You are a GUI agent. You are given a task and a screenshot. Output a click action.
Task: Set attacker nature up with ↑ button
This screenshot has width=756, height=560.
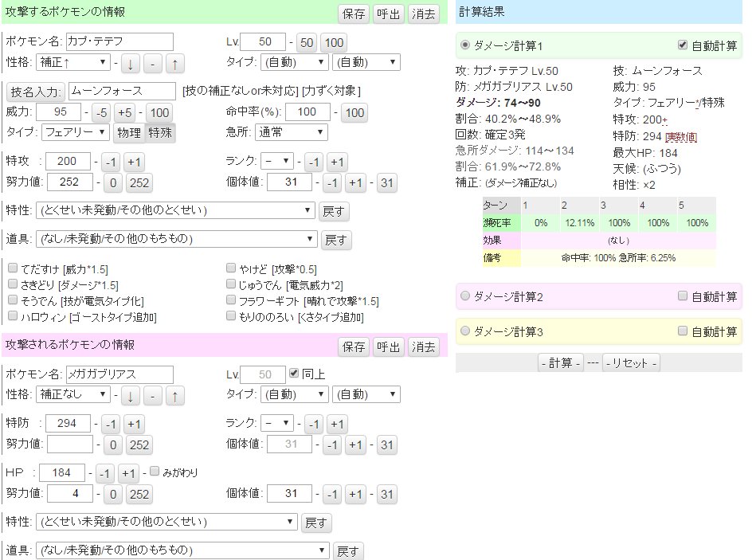click(x=174, y=63)
